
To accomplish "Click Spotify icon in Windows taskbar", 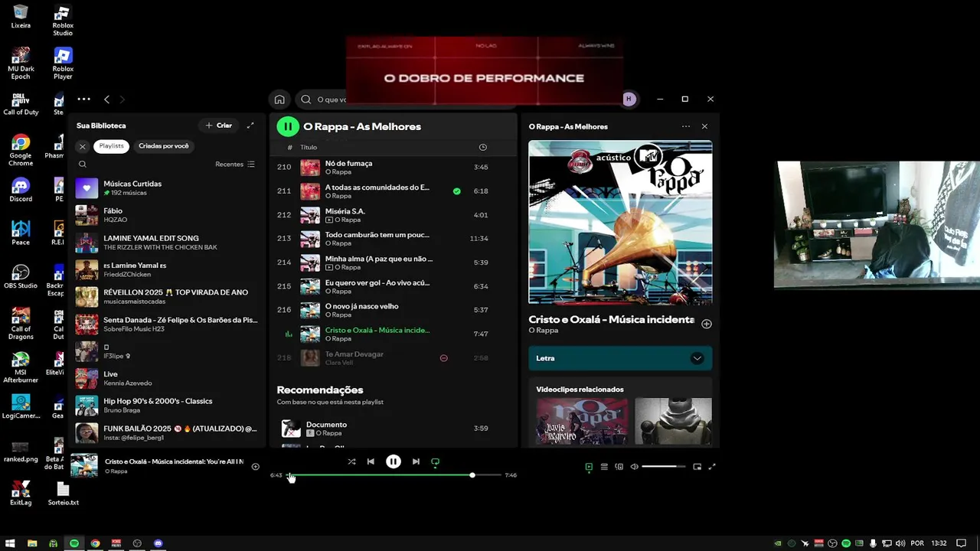I will pos(74,543).
